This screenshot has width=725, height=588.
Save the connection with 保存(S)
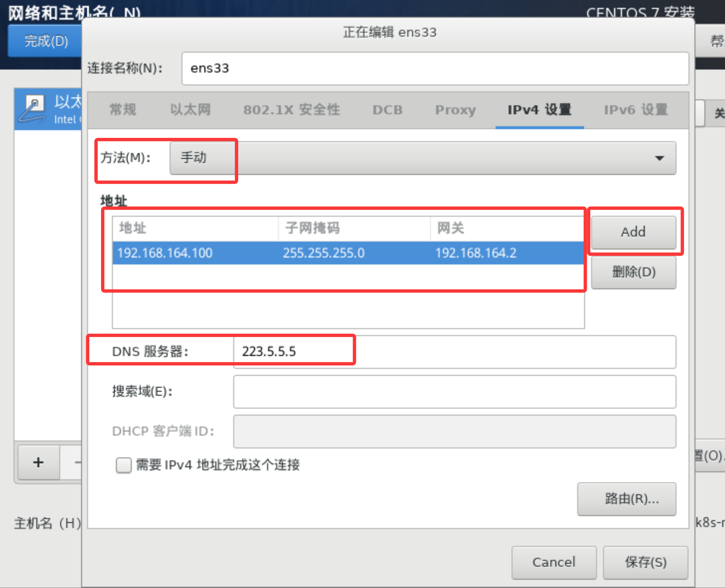[645, 562]
